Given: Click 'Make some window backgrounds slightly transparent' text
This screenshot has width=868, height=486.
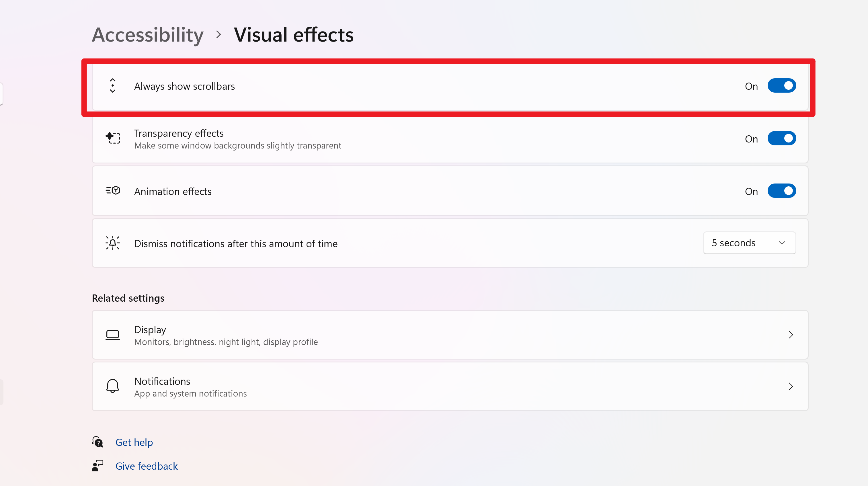Looking at the screenshot, I should pyautogui.click(x=237, y=146).
